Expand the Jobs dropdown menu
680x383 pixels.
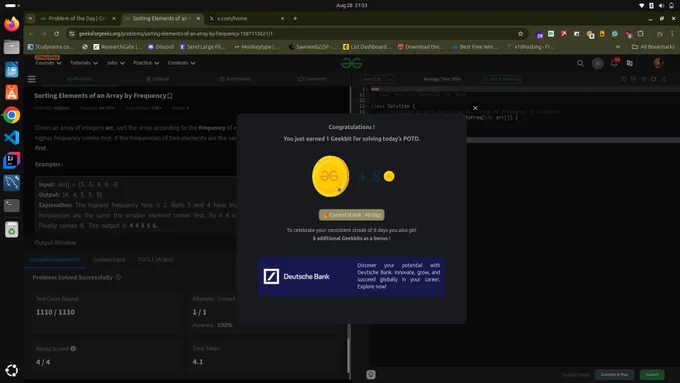(115, 63)
